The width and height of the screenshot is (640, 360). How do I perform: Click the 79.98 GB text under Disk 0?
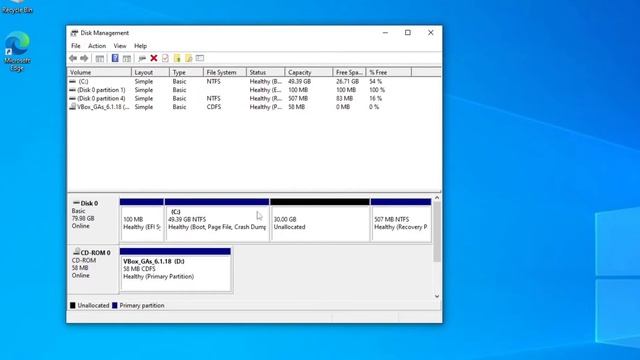pyautogui.click(x=83, y=218)
